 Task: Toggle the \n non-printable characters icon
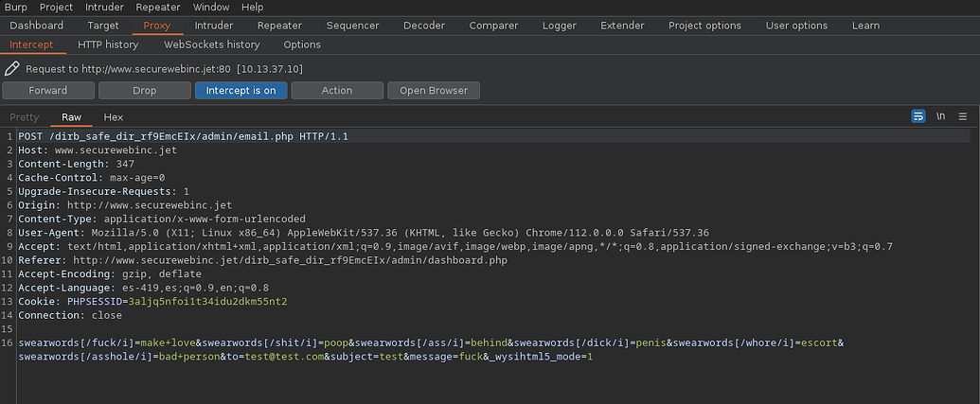point(940,116)
